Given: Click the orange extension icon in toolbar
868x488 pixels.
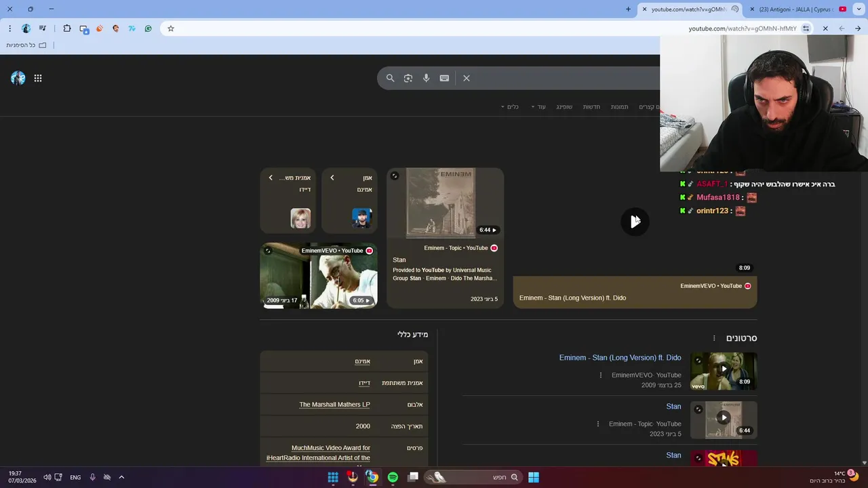Looking at the screenshot, I should [100, 28].
